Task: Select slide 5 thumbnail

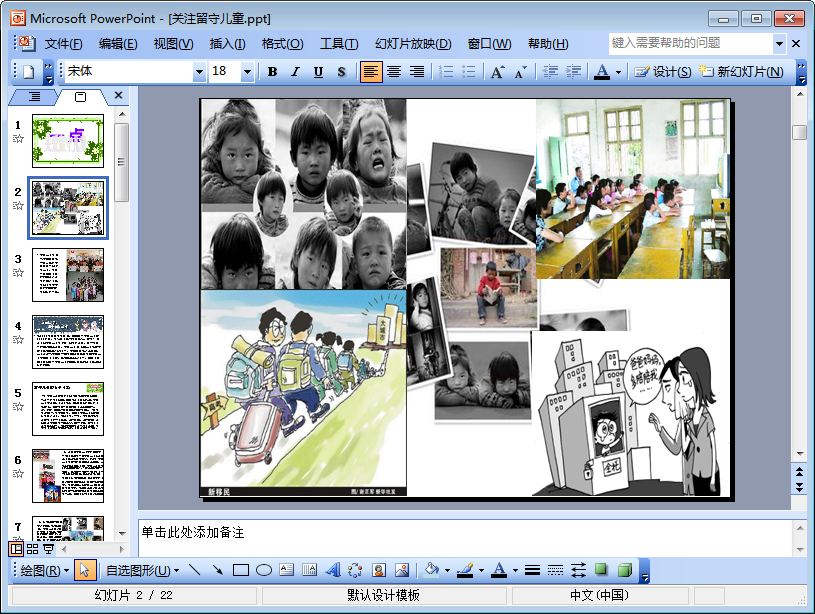Action: 68,409
